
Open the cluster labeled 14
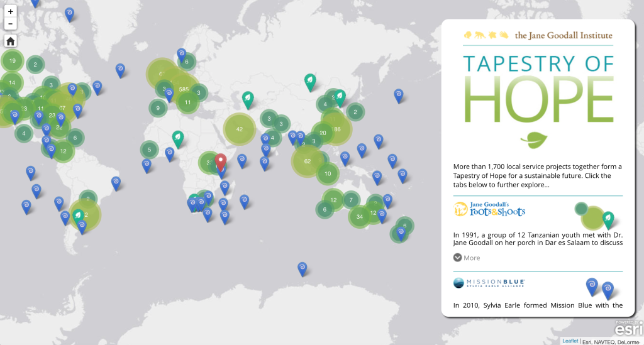point(12,82)
